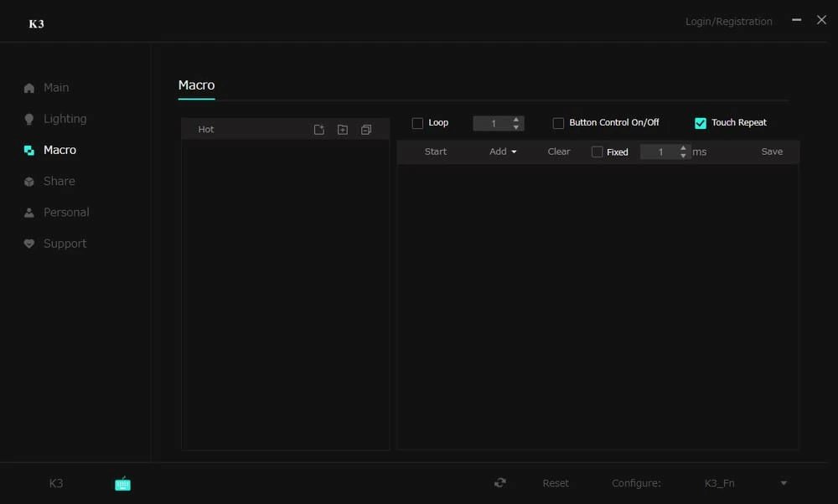Click the new macro file icon
The height and width of the screenshot is (504, 838).
pyautogui.click(x=318, y=130)
